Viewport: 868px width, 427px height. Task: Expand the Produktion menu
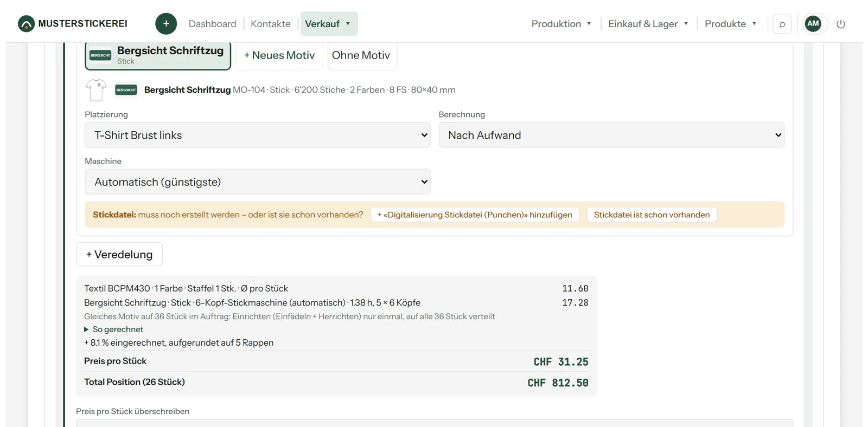tap(561, 24)
